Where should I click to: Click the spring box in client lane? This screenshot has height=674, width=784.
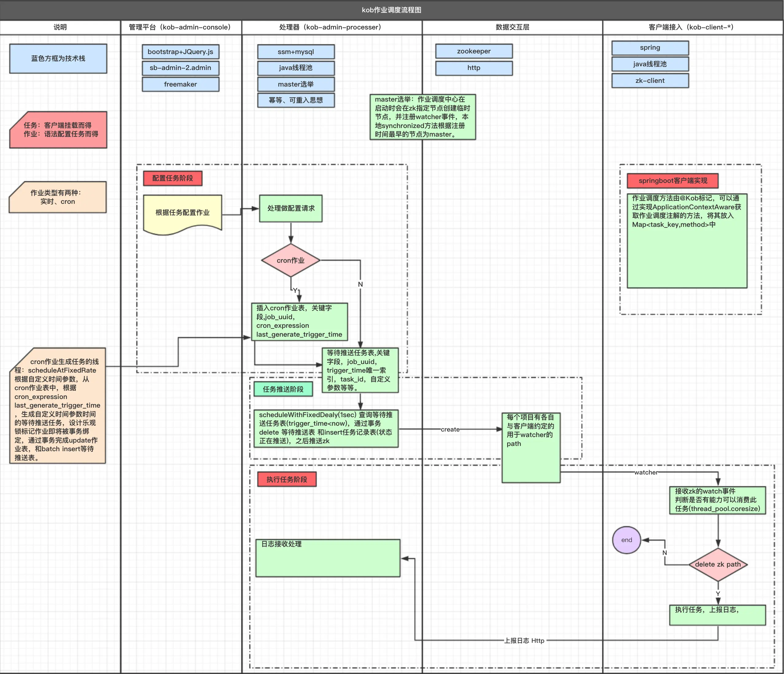pos(650,48)
